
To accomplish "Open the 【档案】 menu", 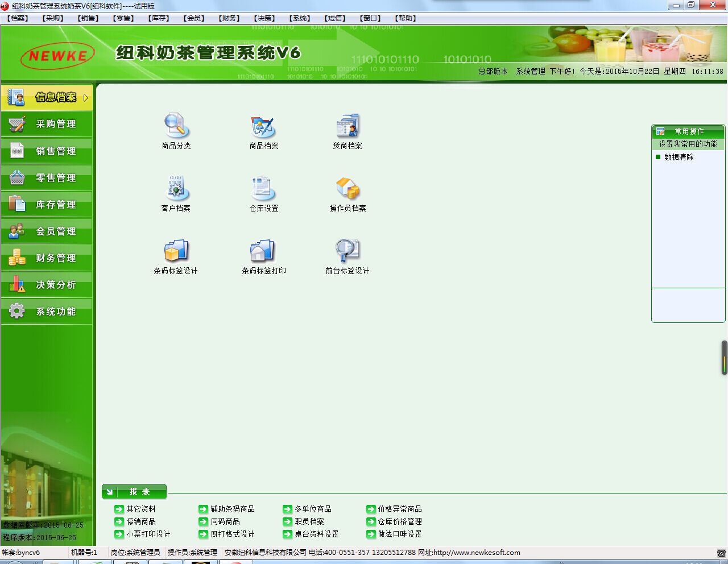I will click(x=18, y=18).
